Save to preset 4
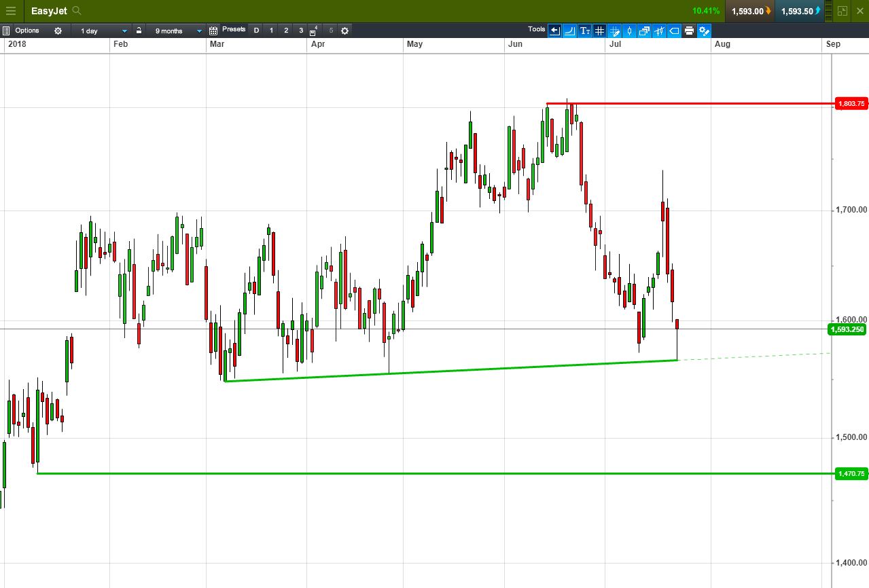The width and height of the screenshot is (869, 588). tap(313, 31)
